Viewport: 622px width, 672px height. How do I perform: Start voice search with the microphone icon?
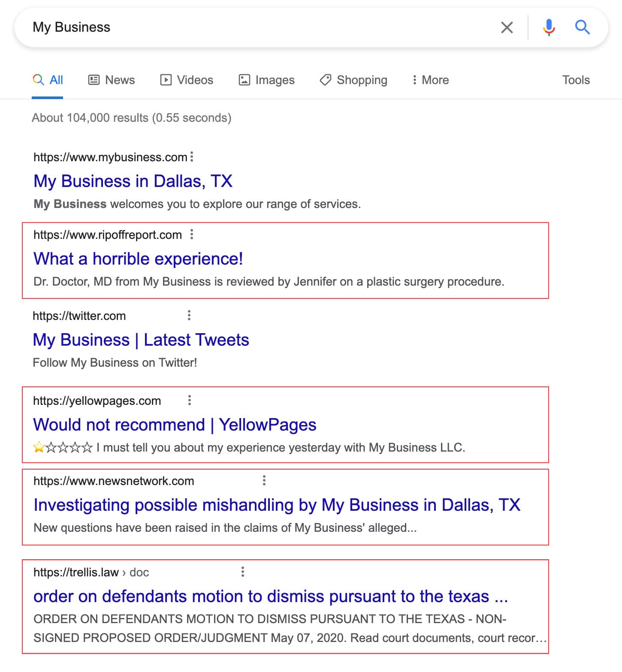pyautogui.click(x=549, y=27)
